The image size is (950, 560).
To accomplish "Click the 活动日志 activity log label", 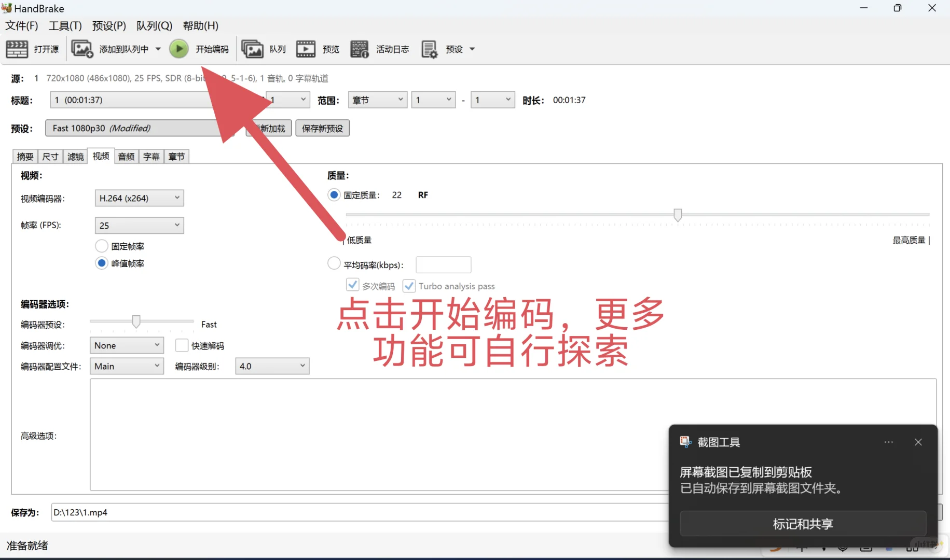I will 393,49.
